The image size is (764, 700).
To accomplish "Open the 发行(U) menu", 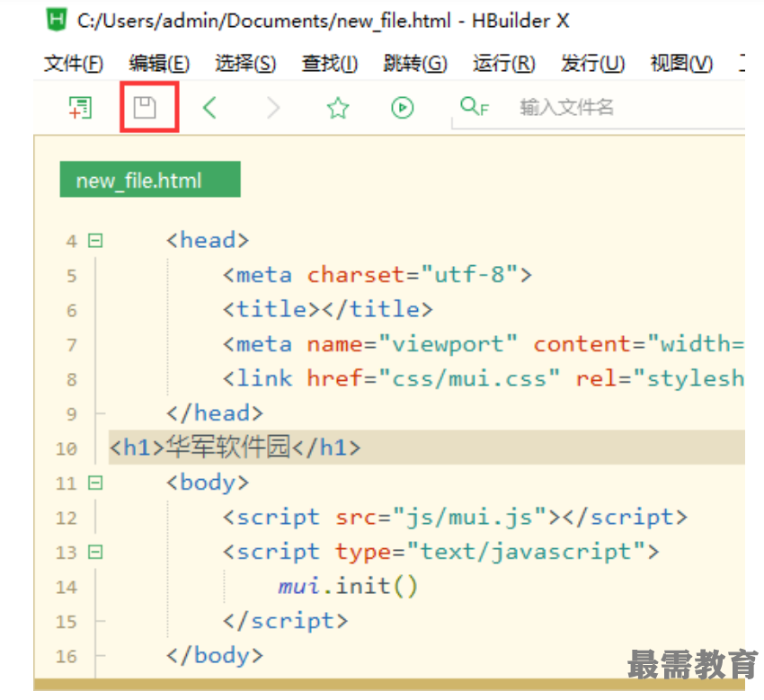I will click(592, 63).
